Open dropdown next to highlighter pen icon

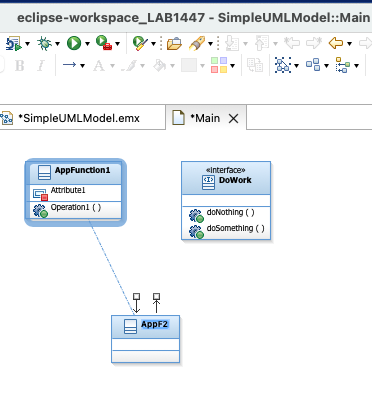pos(210,44)
